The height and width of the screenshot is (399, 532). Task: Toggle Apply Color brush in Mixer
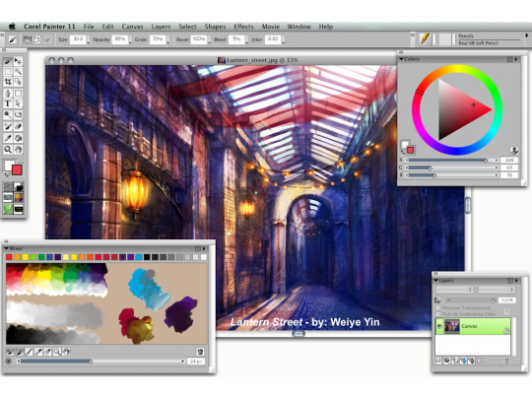[20, 352]
